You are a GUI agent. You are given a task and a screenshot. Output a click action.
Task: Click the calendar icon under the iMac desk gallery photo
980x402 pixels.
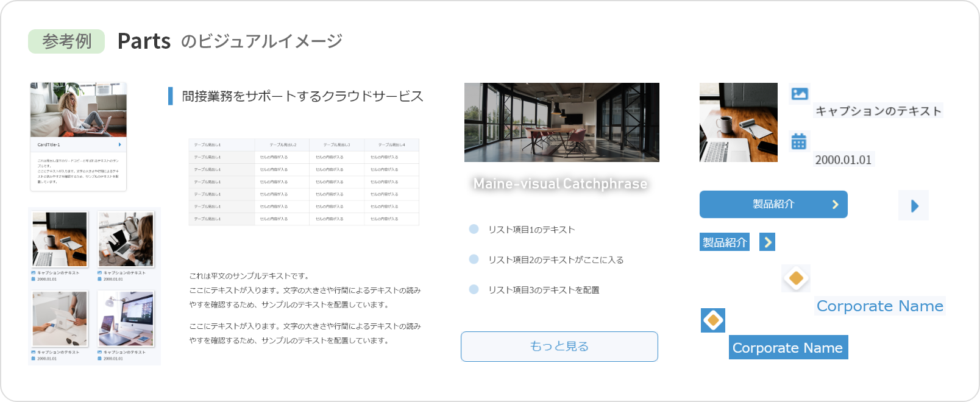[x=99, y=358]
